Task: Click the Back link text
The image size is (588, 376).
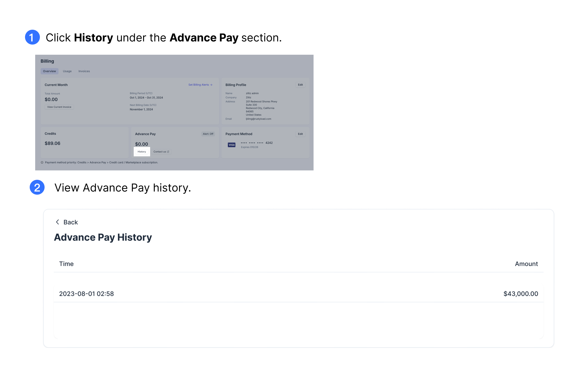Action: tap(71, 222)
